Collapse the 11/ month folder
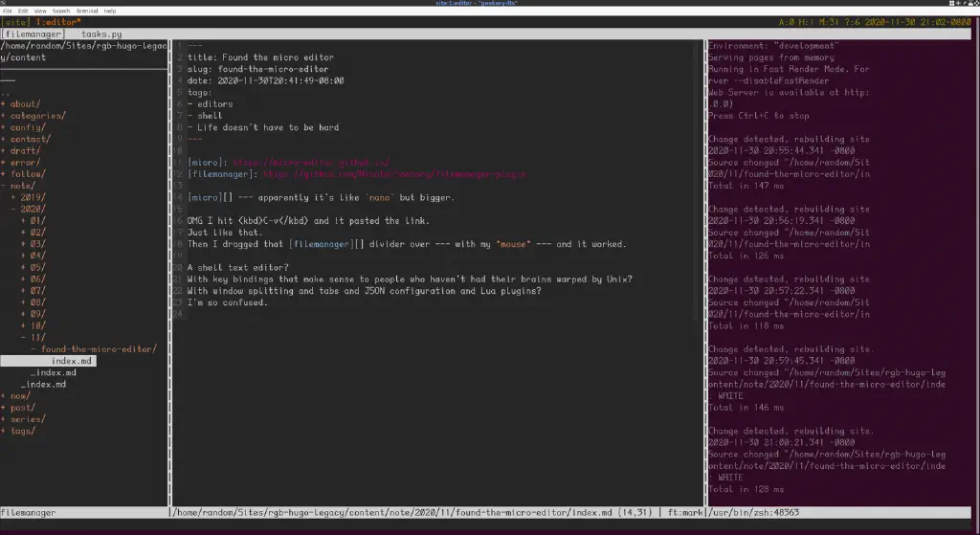 pos(33,338)
